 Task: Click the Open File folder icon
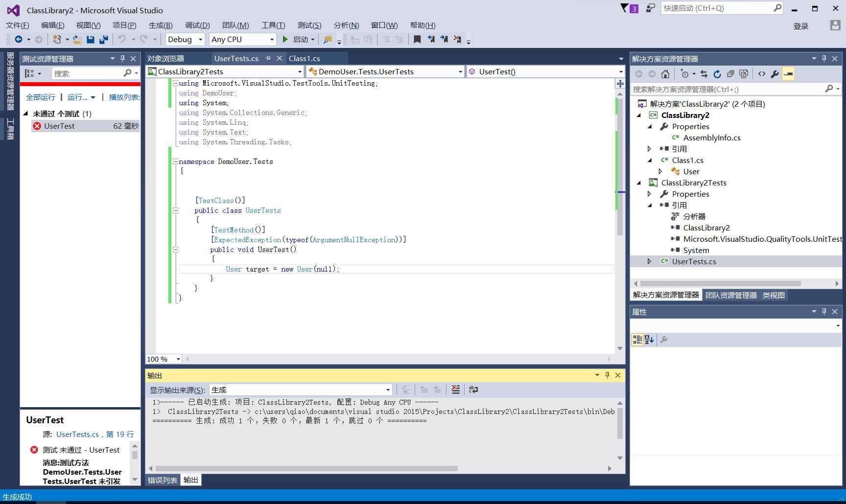pyautogui.click(x=77, y=39)
